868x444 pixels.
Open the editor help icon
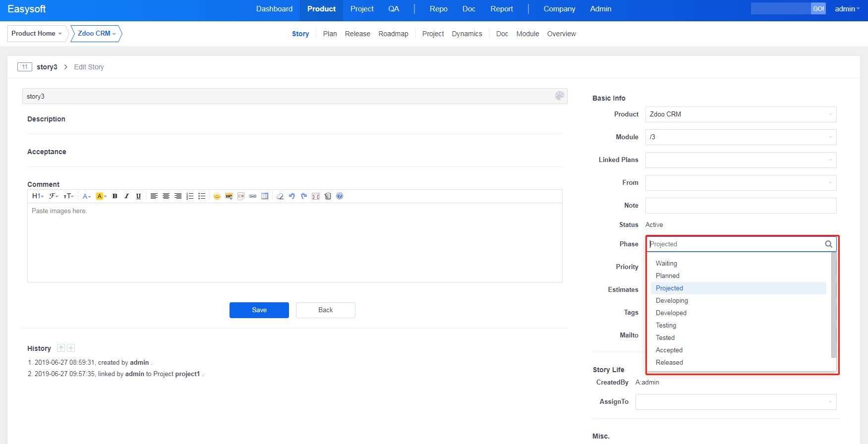click(340, 196)
